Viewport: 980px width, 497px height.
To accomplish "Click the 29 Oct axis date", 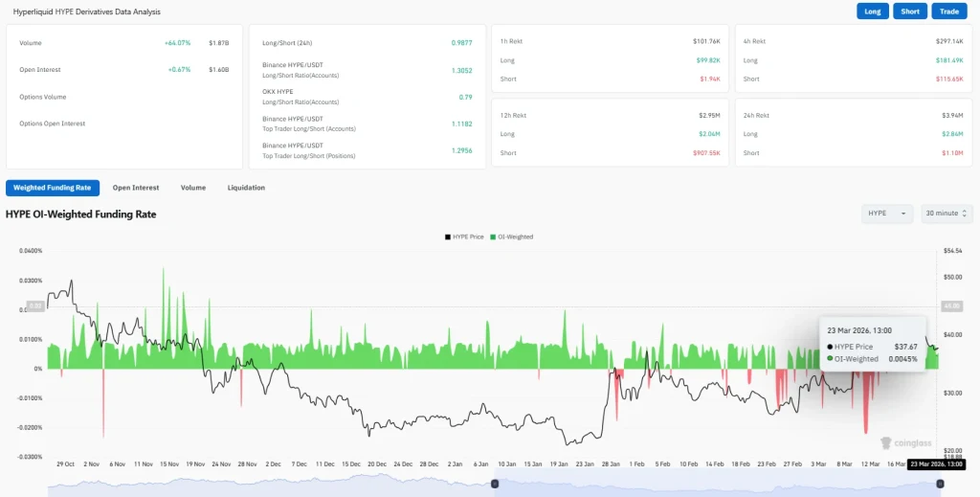I will click(x=65, y=464).
